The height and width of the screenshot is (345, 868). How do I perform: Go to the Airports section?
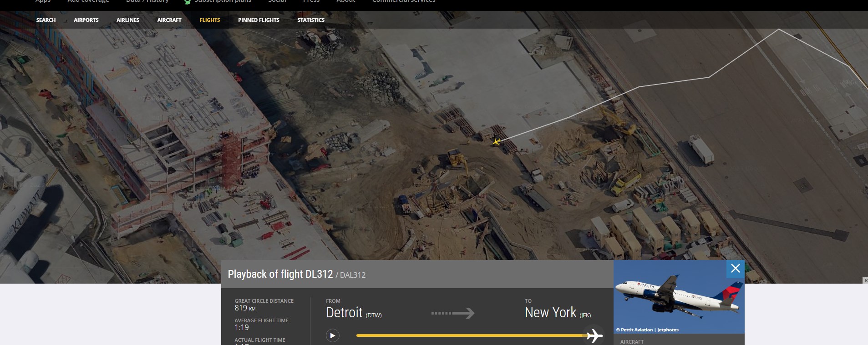(x=86, y=20)
